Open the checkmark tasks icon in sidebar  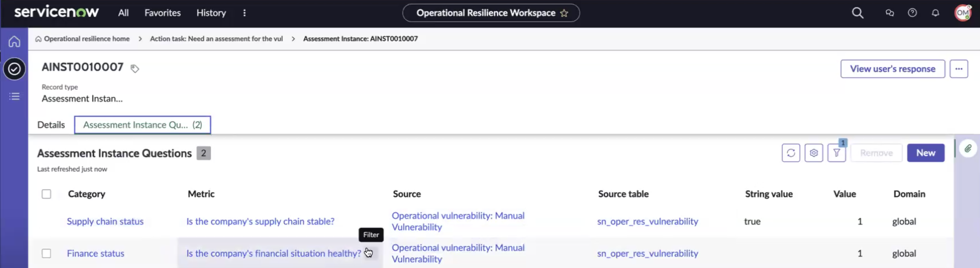coord(14,69)
